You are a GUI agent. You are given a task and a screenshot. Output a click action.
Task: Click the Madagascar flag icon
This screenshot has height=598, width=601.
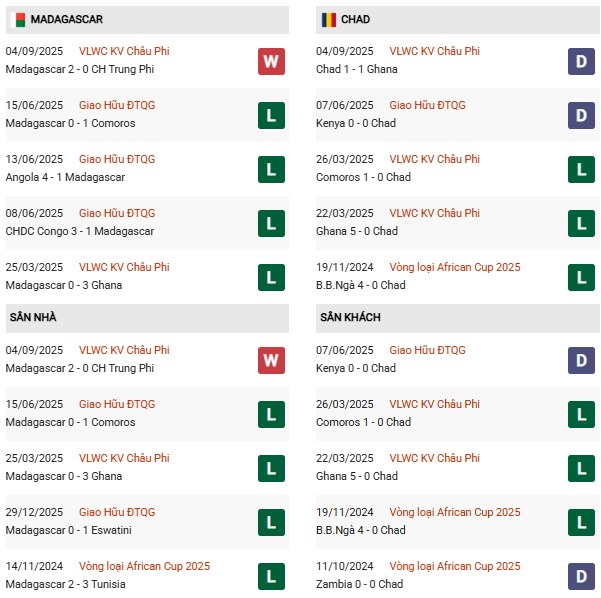17,20
